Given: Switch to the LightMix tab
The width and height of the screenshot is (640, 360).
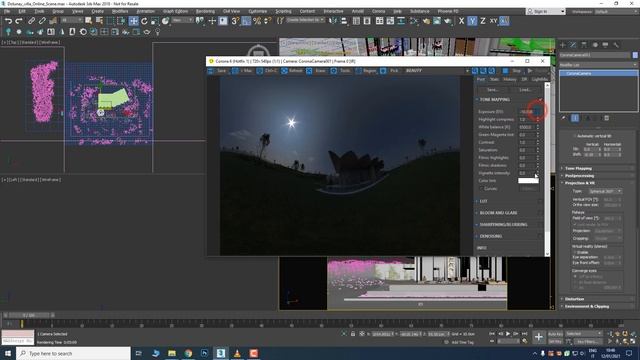Looking at the screenshot, I should click(x=540, y=79).
